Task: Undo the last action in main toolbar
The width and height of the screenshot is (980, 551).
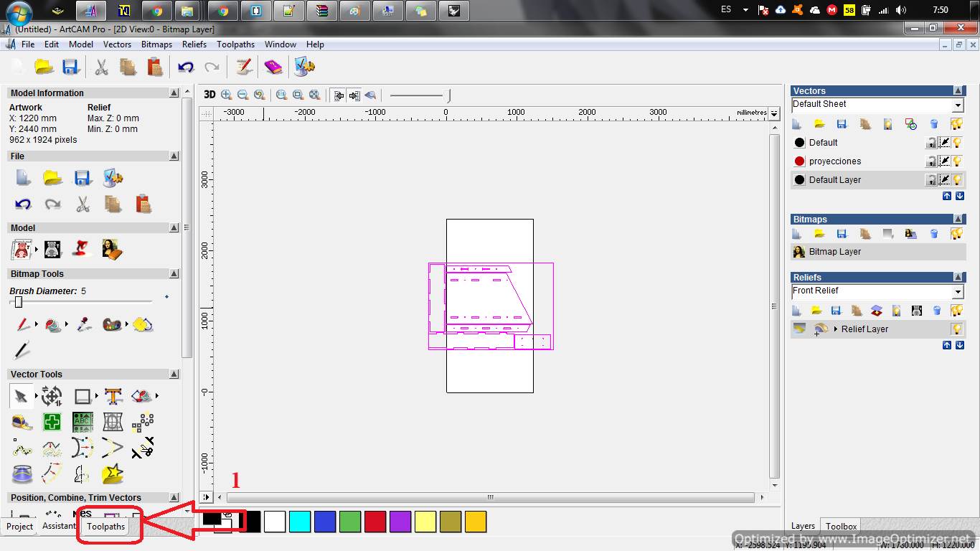Action: pos(186,67)
